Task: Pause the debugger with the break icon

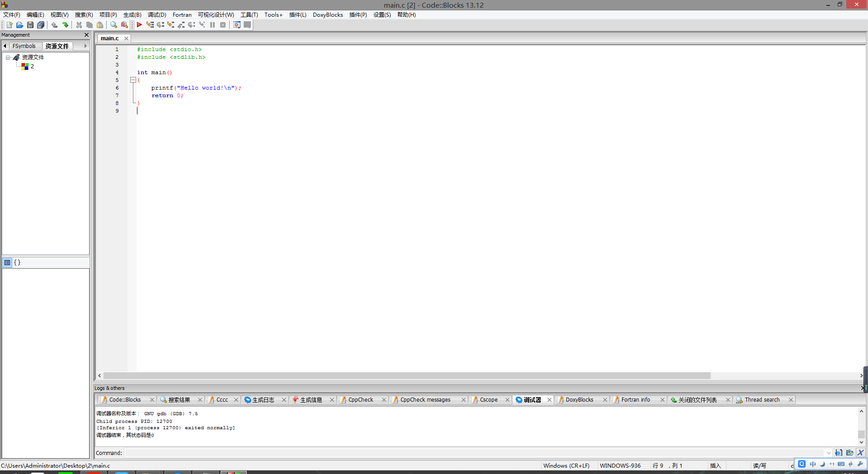Action: [x=212, y=25]
